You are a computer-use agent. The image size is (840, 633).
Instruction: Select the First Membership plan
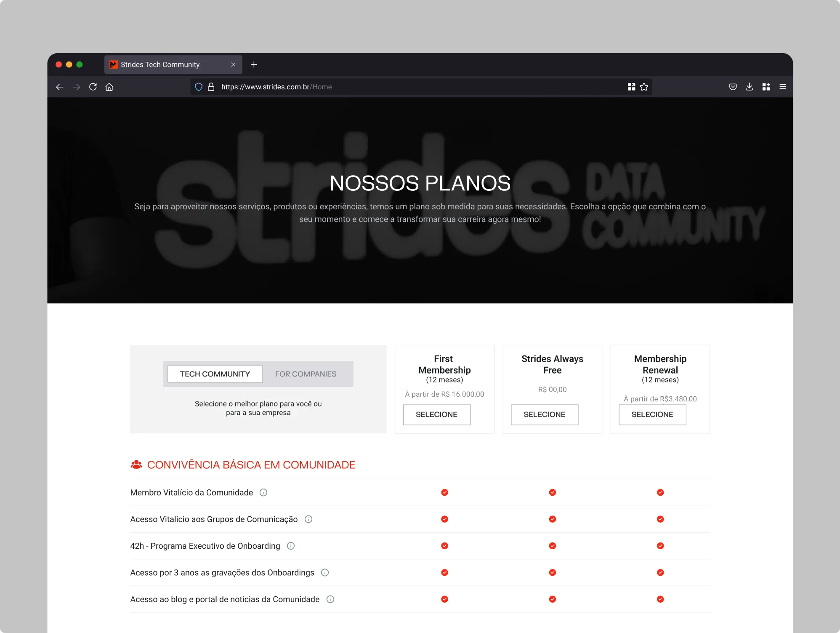click(x=437, y=415)
